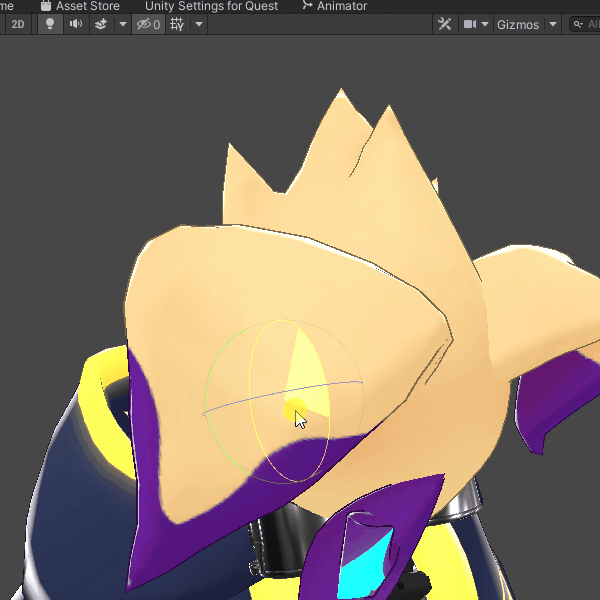Open the Gizmos dropdown arrow

[553, 24]
